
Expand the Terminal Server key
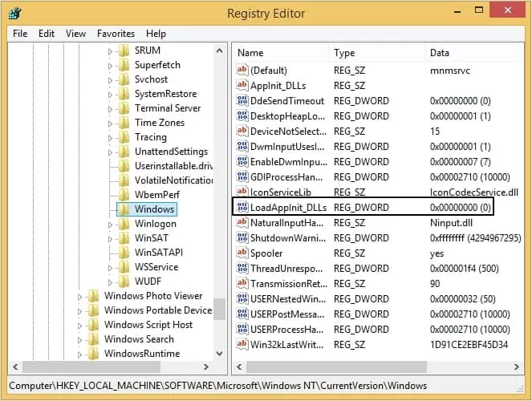tap(110, 109)
